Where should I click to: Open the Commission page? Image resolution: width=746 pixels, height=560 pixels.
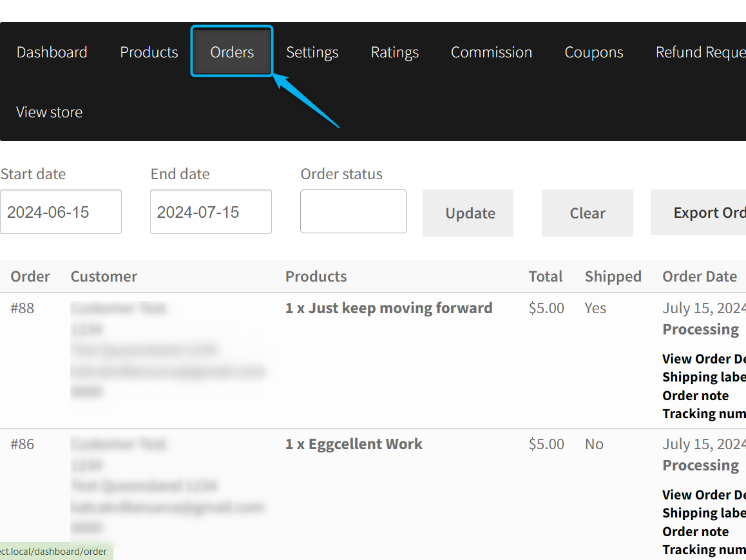(x=491, y=52)
